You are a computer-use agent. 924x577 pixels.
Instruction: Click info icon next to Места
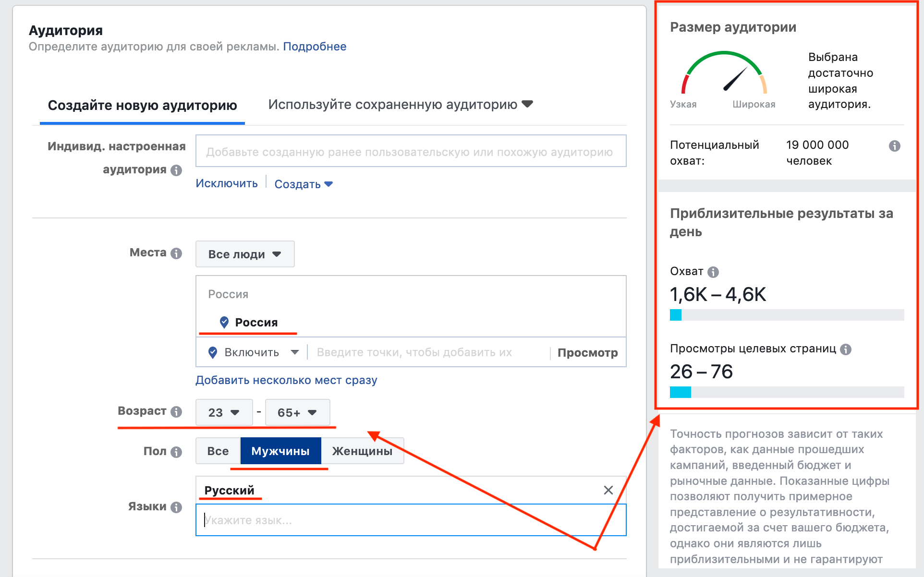click(176, 253)
